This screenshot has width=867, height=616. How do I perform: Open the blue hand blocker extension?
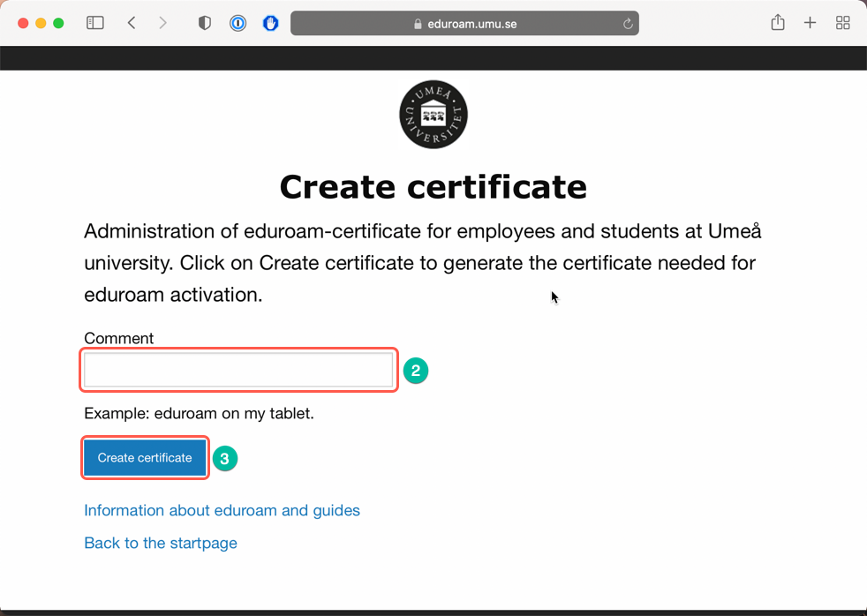point(270,23)
